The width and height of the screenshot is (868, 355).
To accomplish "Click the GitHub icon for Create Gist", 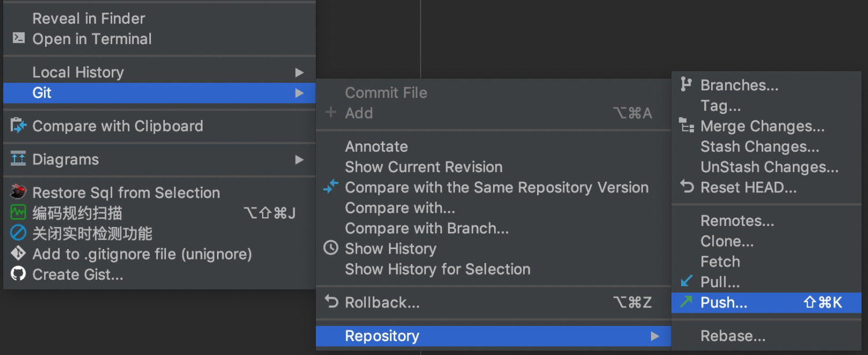I will [19, 274].
